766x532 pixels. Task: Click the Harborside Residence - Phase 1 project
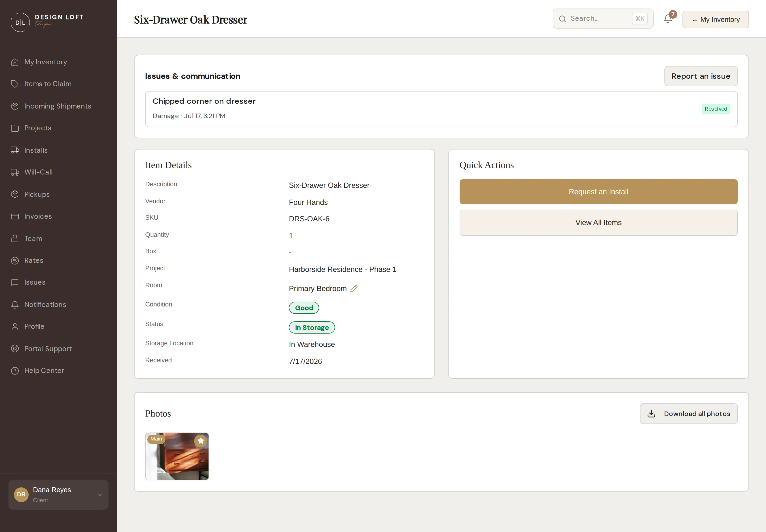tap(342, 269)
